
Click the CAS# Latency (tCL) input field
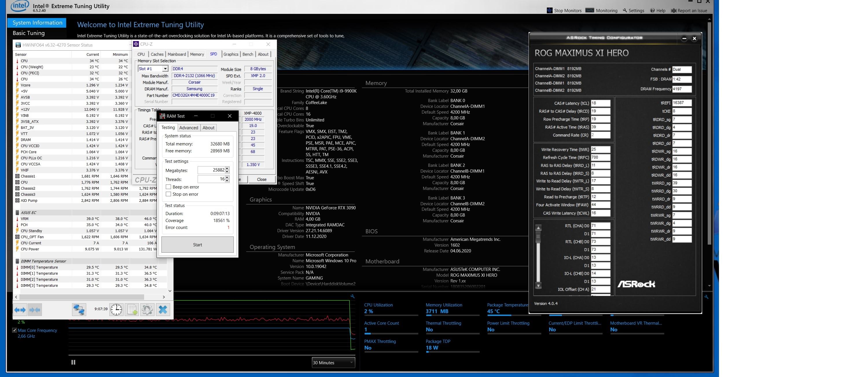point(600,103)
